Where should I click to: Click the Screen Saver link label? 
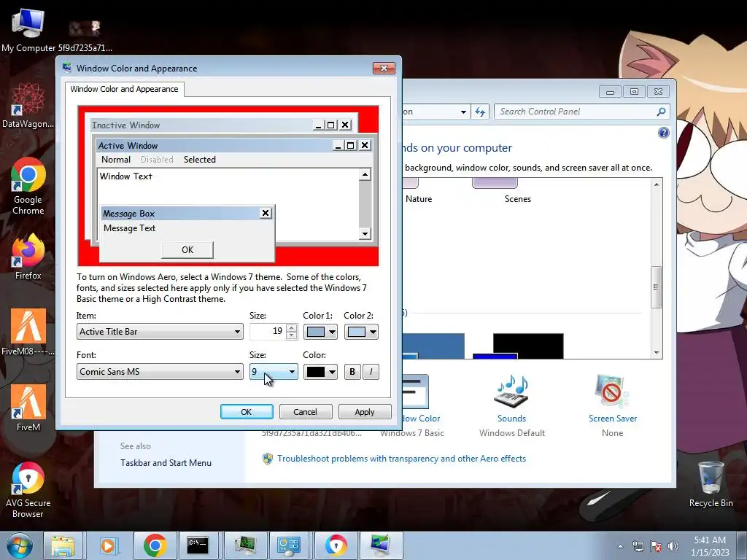point(613,419)
